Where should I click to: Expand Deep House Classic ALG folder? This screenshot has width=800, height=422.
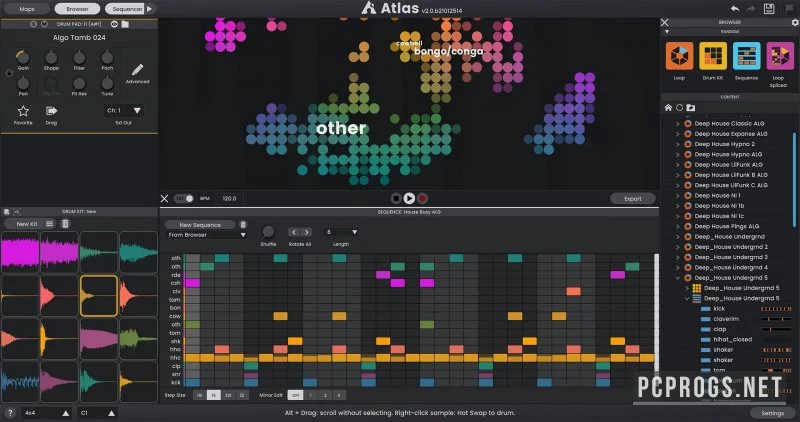tap(678, 123)
